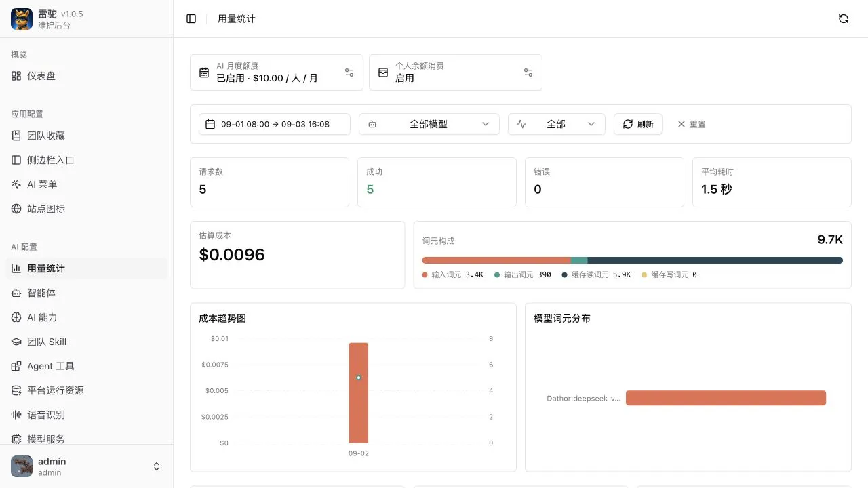Click the $0.0096 estimated cost value
Viewport: 868px width, 488px height.
coord(232,255)
